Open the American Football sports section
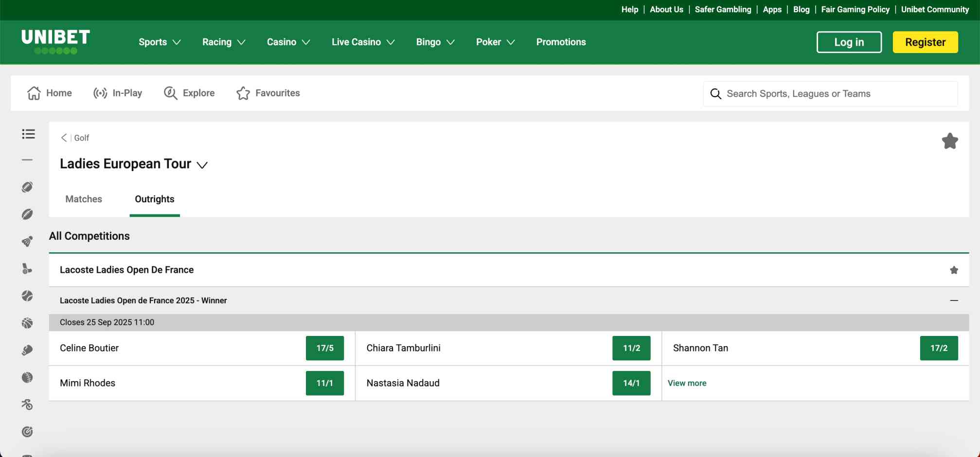Screen dimensions: 980x457 [28, 186]
